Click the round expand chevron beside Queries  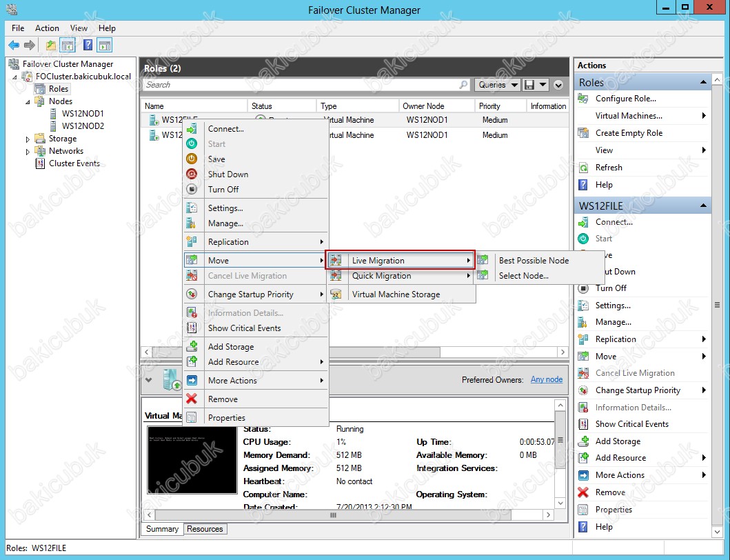[x=558, y=85]
